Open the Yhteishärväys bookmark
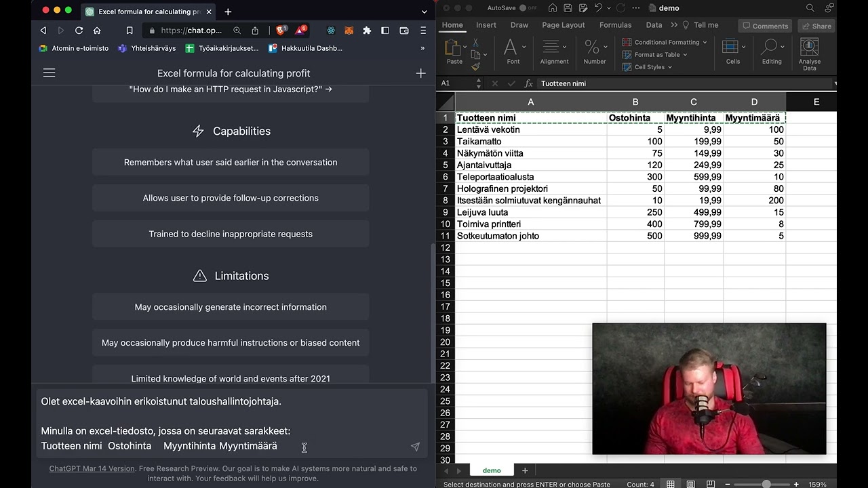 point(147,48)
